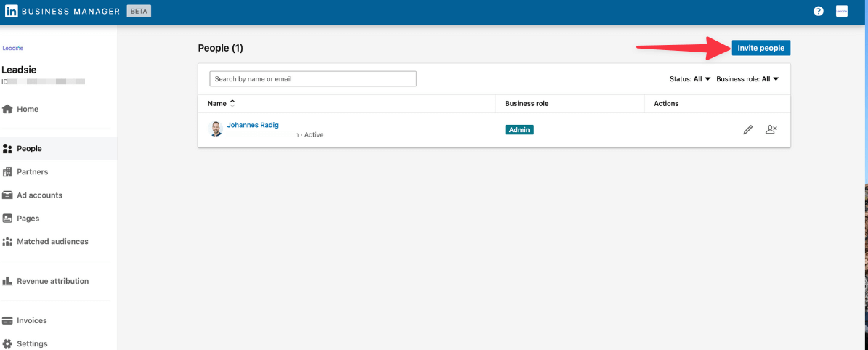Click the Matched audiences icon
Screen dimensions: 868x350
coord(7,242)
